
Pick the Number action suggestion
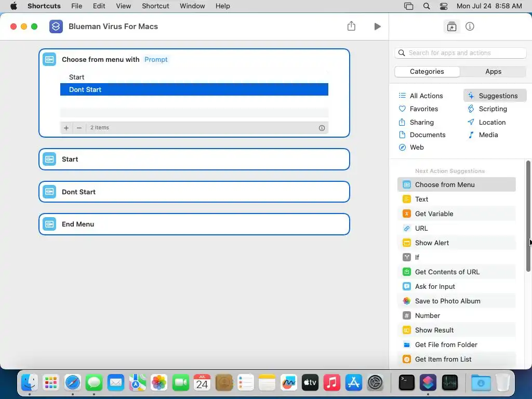[456, 316]
